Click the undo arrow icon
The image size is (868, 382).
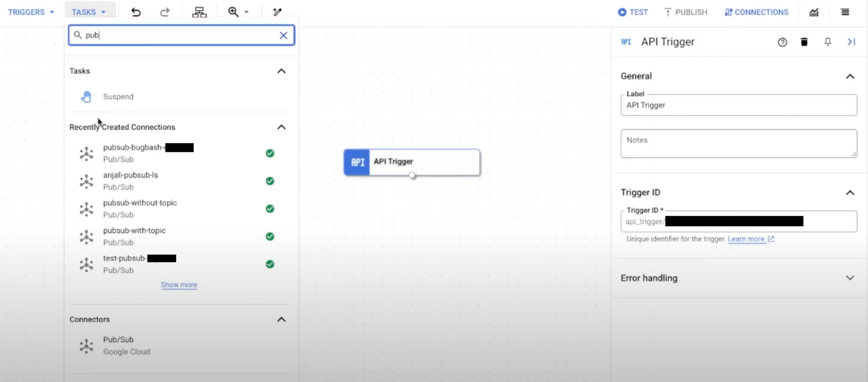[136, 12]
